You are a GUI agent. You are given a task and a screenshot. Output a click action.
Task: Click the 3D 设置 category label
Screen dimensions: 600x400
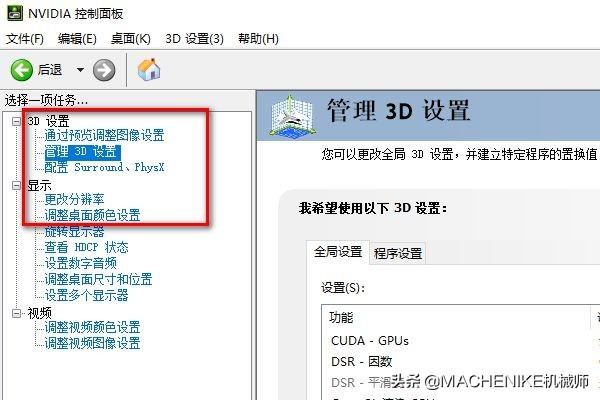[x=48, y=121]
